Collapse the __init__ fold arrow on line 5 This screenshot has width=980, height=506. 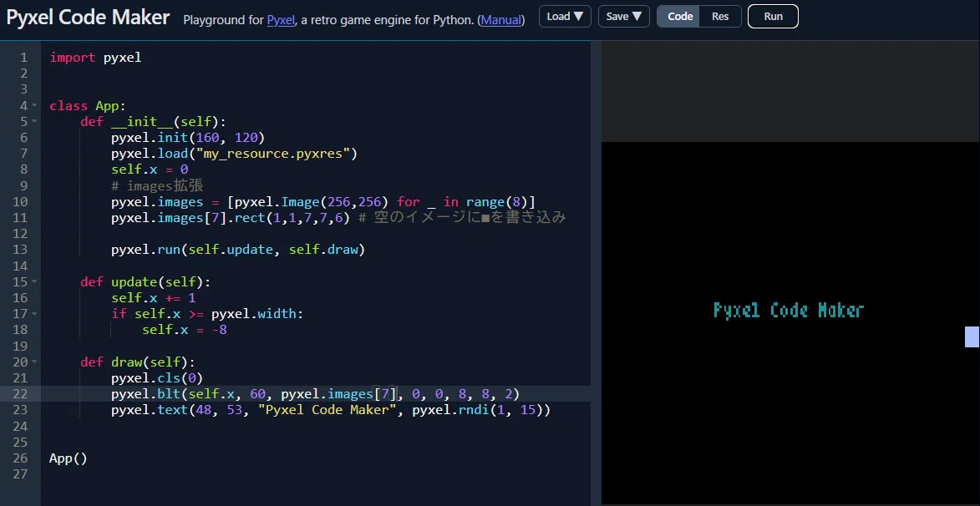click(33, 121)
